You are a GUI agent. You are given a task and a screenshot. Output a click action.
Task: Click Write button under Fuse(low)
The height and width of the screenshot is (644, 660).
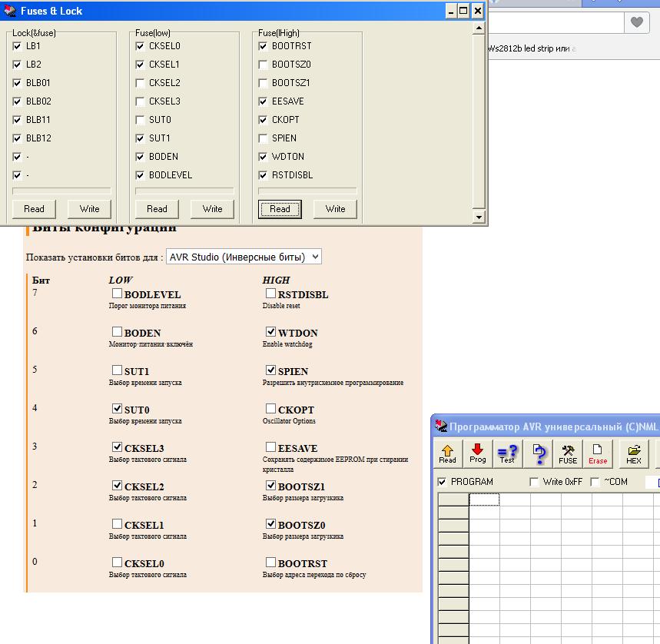tap(212, 209)
